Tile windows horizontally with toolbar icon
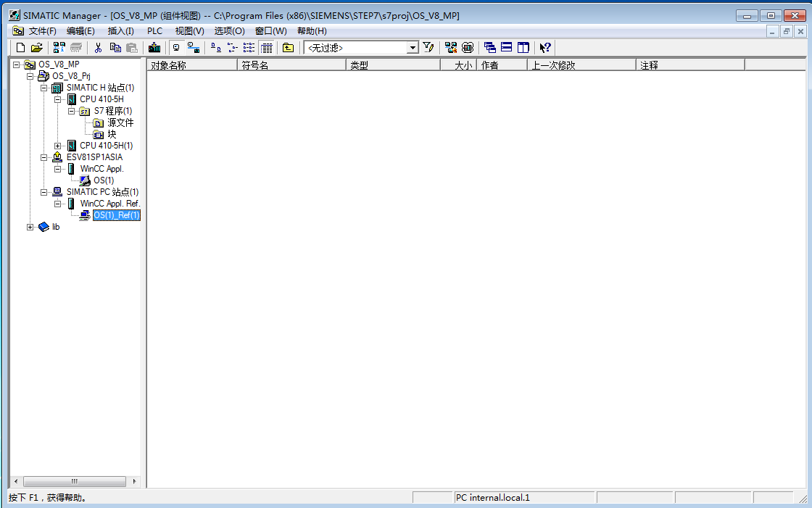 [507, 48]
